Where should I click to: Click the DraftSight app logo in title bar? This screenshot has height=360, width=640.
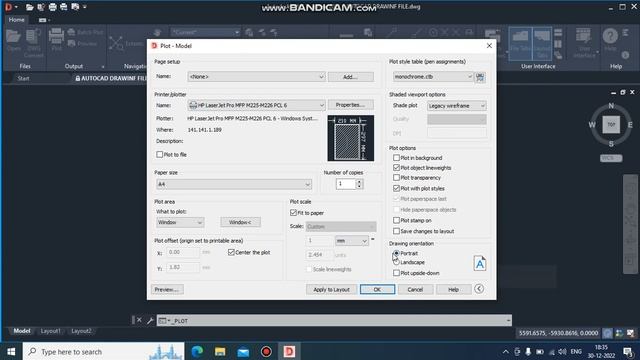click(x=9, y=7)
